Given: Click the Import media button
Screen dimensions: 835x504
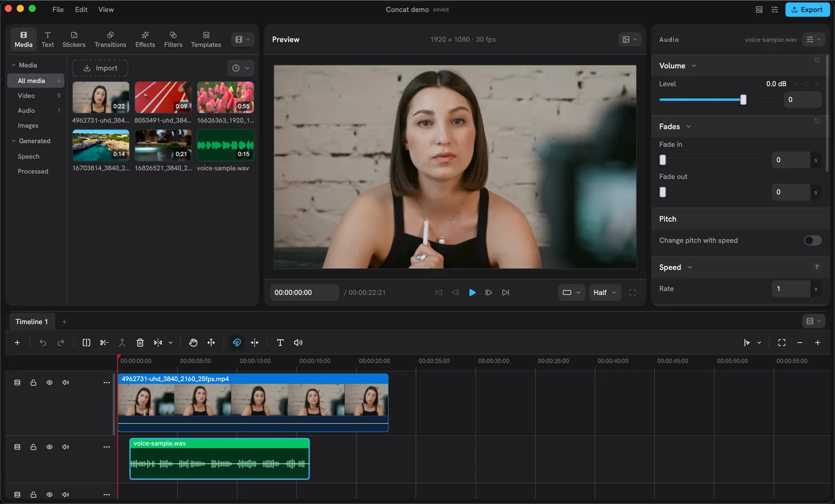Looking at the screenshot, I should coord(100,68).
